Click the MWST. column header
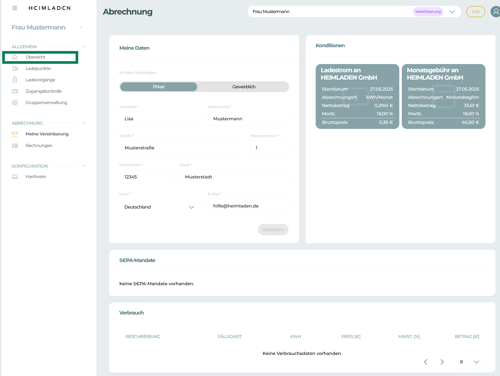This screenshot has width=500, height=376. (x=409, y=337)
